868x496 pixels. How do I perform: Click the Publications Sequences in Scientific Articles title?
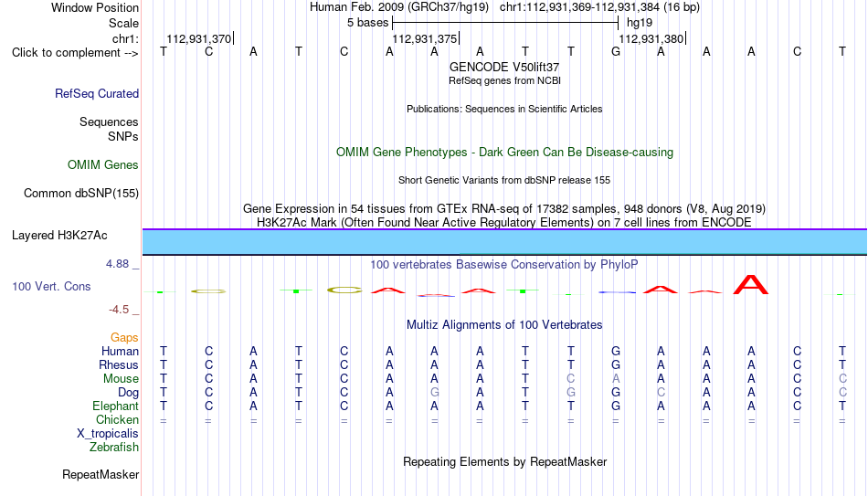[x=504, y=109]
